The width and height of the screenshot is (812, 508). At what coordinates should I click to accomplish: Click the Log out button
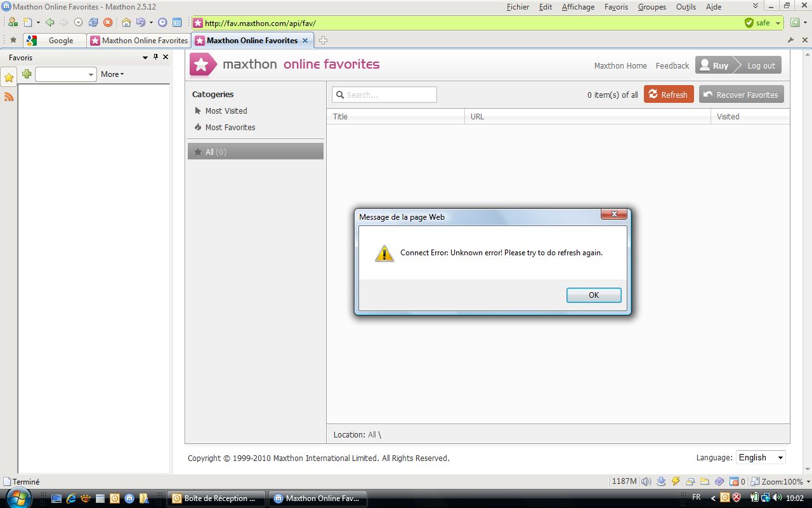coord(761,65)
